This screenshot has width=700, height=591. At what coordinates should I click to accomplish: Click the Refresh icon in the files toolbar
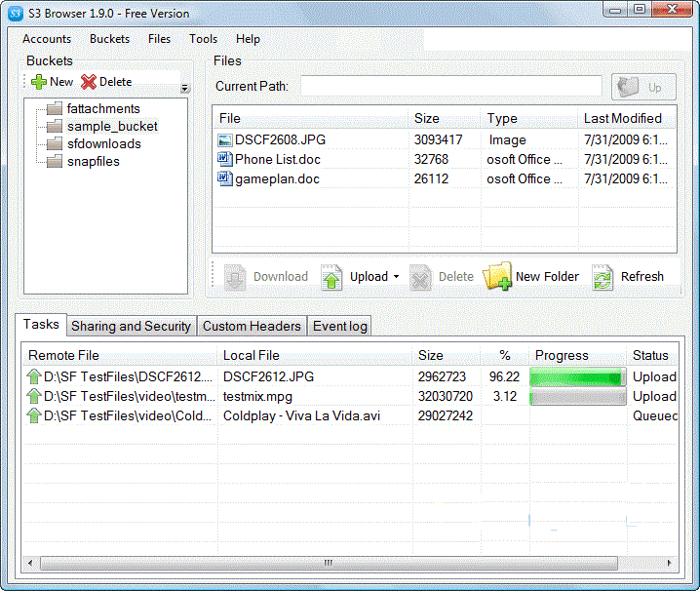tap(603, 277)
